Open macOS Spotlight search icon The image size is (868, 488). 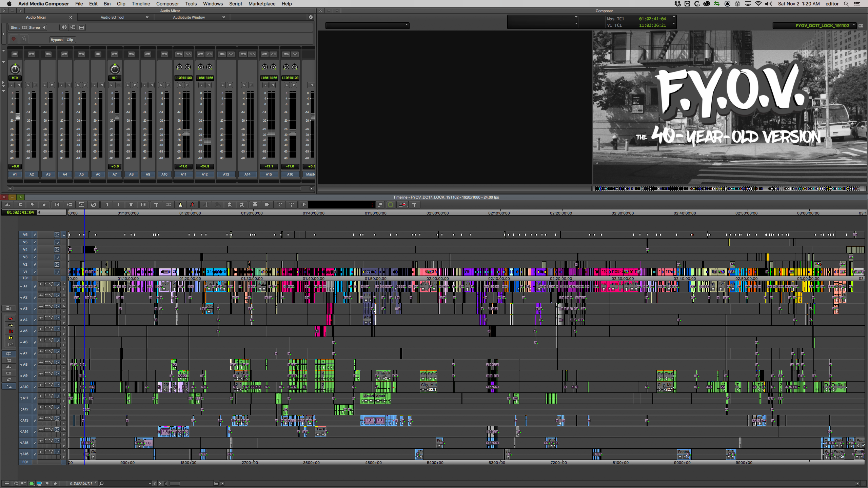(x=846, y=4)
